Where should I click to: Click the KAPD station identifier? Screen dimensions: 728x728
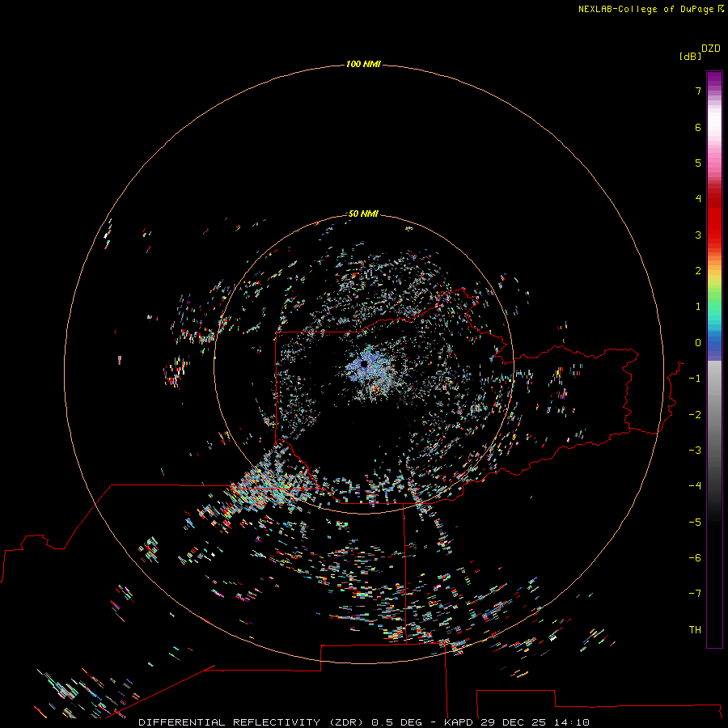tap(459, 722)
